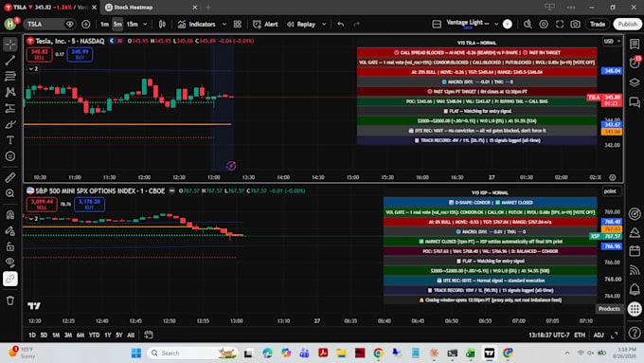Open the Indicators dialog
The image size is (644, 363).
(197, 25)
